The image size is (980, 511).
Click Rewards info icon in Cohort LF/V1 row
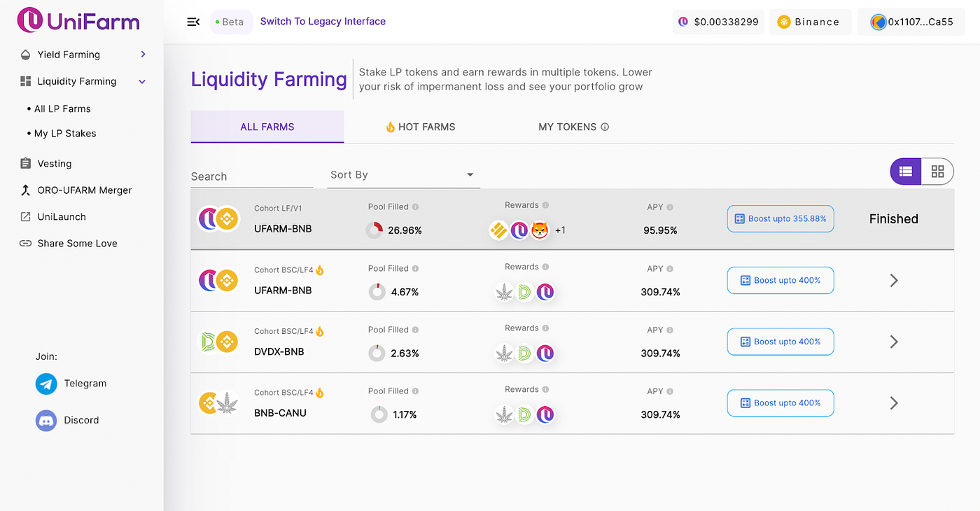pos(545,205)
